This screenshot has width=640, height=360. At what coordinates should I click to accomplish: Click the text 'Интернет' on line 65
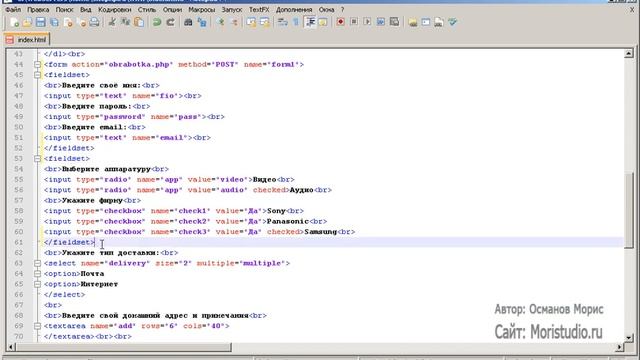99,284
